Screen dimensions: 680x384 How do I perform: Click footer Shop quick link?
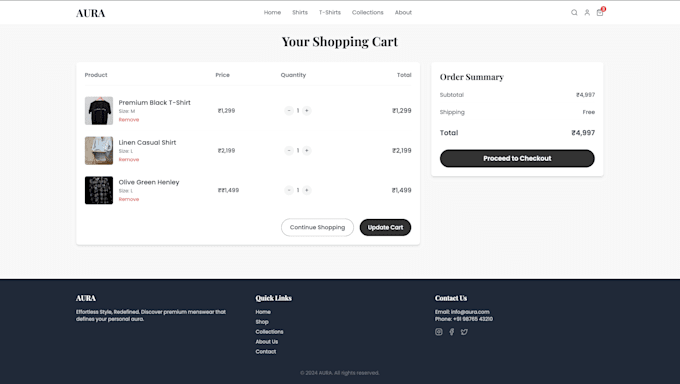coord(262,322)
